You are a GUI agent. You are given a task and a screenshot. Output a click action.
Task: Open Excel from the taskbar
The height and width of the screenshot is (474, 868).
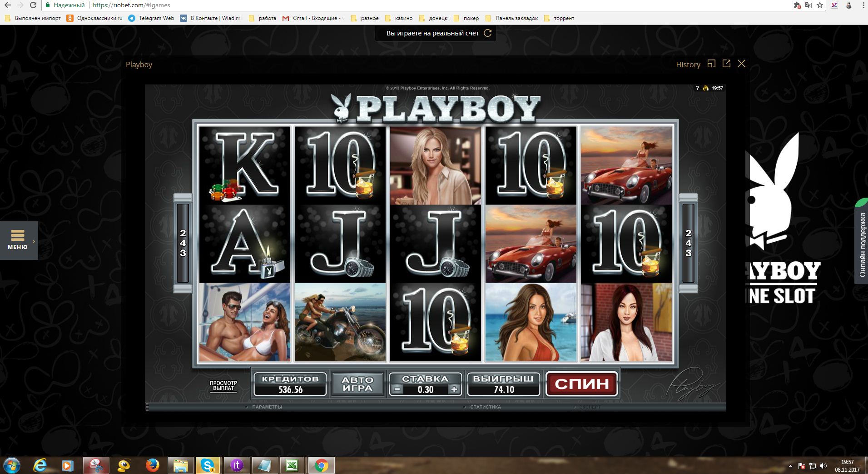(x=293, y=465)
